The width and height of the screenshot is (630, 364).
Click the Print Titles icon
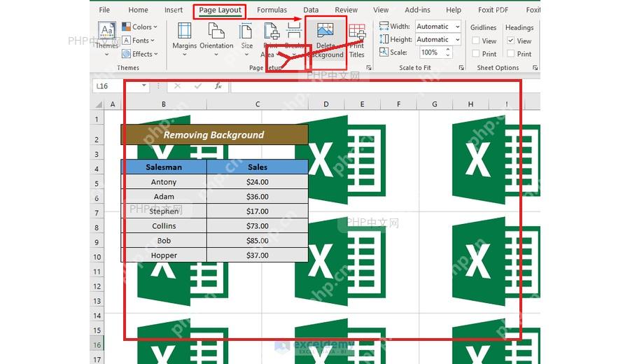point(357,31)
